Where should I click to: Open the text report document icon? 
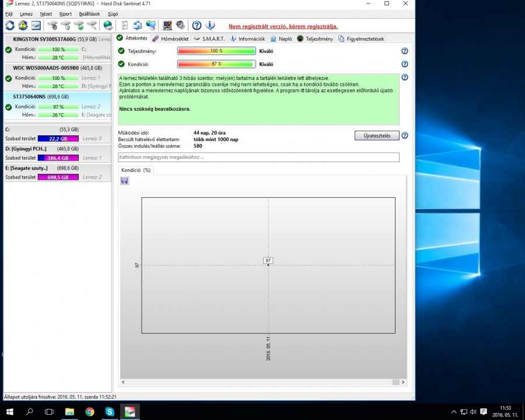[x=125, y=26]
